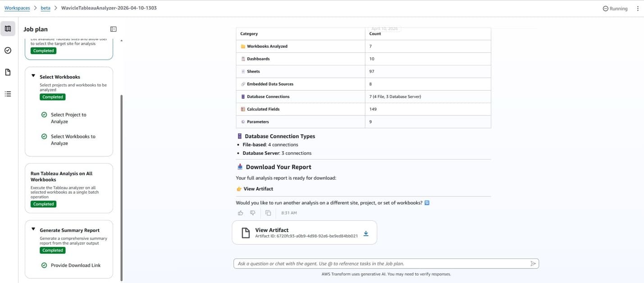The height and width of the screenshot is (283, 644).
Task: Open the artifacts document sidebar icon
Action: (x=8, y=72)
